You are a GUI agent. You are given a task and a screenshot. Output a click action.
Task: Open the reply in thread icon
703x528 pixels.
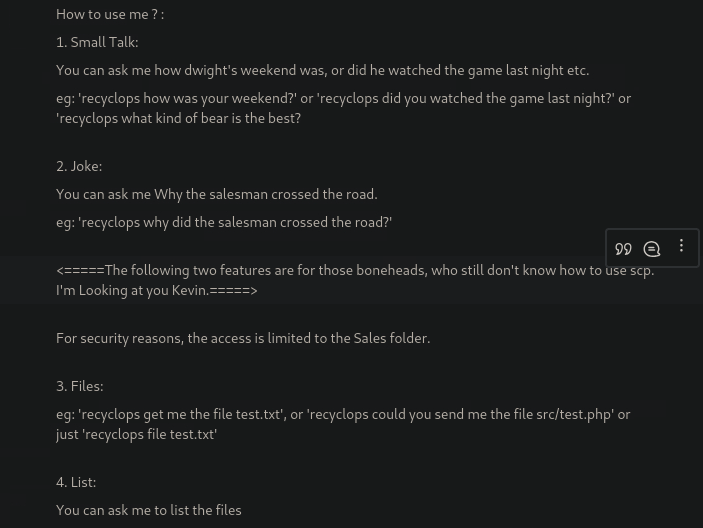tap(652, 249)
